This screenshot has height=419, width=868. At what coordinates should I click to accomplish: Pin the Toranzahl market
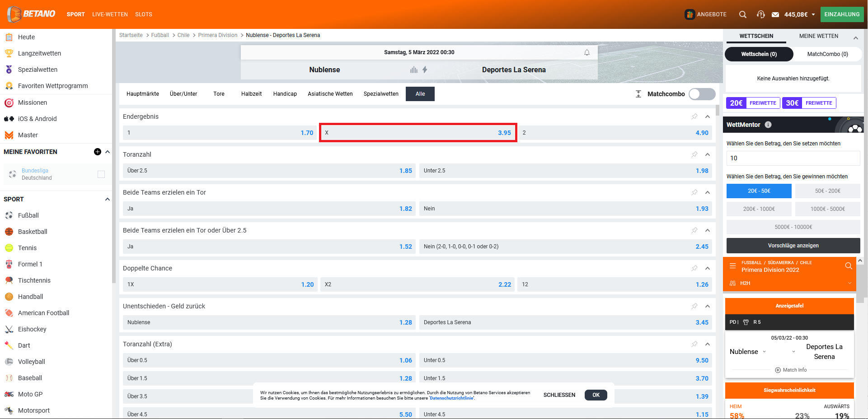pos(694,154)
